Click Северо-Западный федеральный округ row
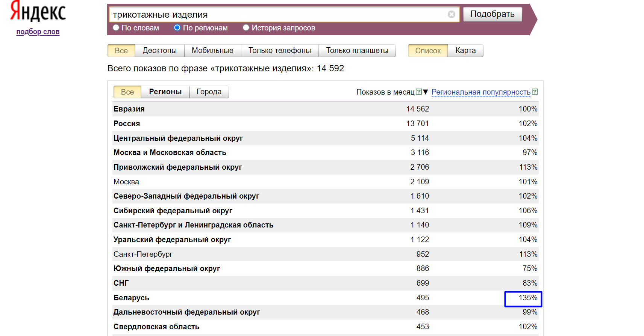The height and width of the screenshot is (336, 644). tap(326, 196)
